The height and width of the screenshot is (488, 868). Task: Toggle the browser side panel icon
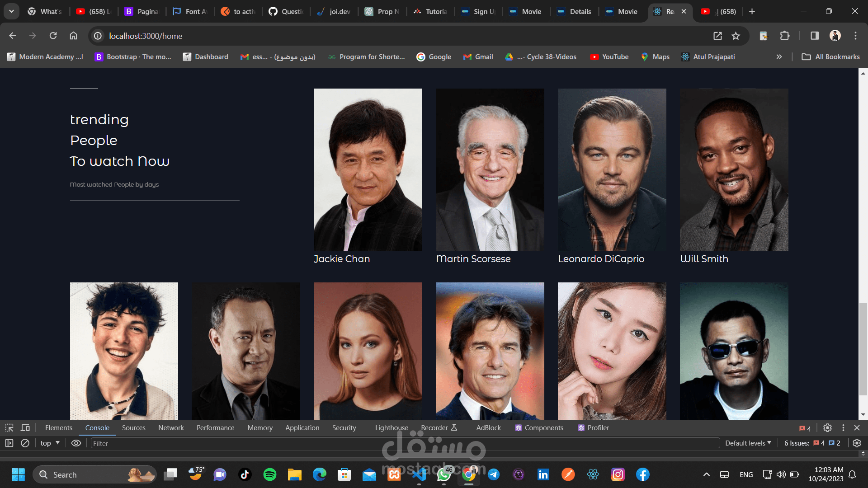(815, 36)
